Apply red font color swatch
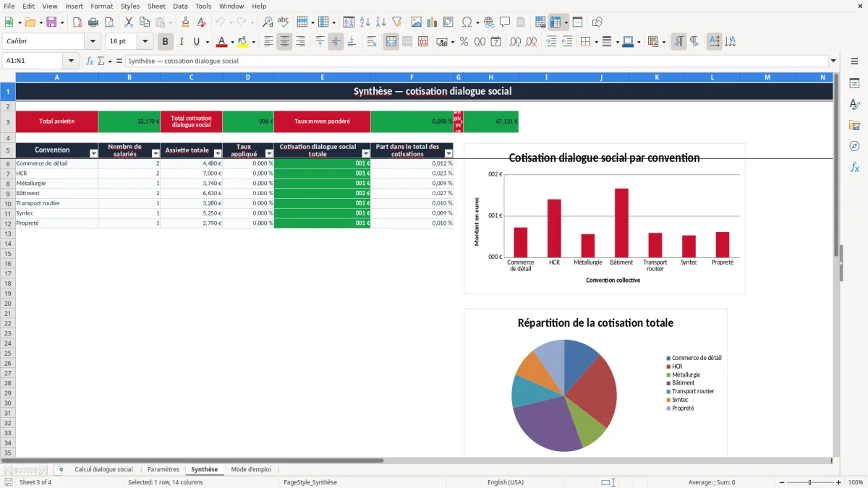868x488 pixels. point(221,42)
